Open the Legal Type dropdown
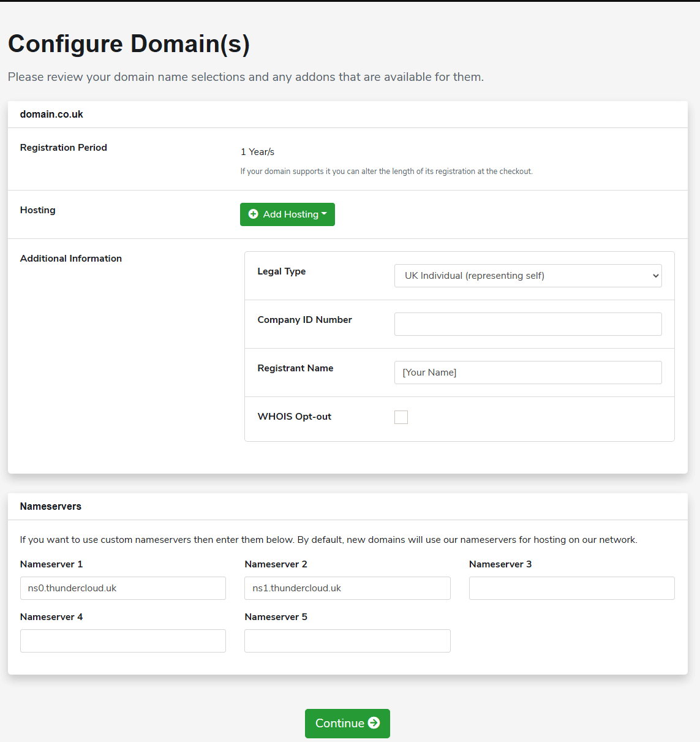 pyautogui.click(x=528, y=276)
